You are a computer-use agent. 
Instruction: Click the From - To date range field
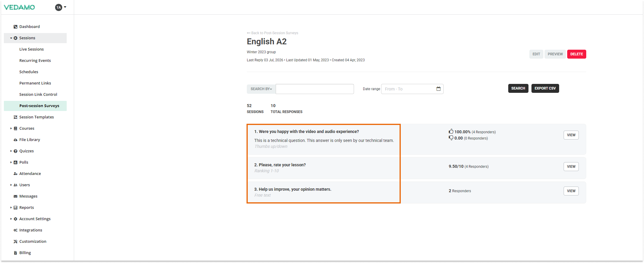coord(412,89)
